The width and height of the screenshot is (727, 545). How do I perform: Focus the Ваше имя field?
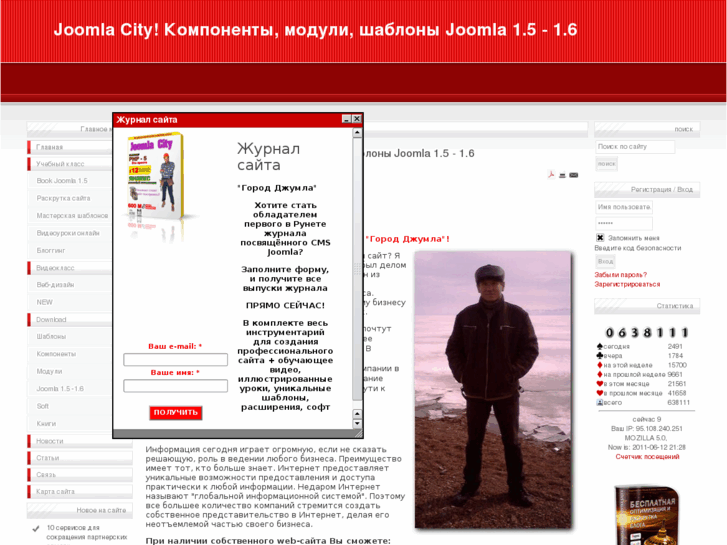(175, 386)
